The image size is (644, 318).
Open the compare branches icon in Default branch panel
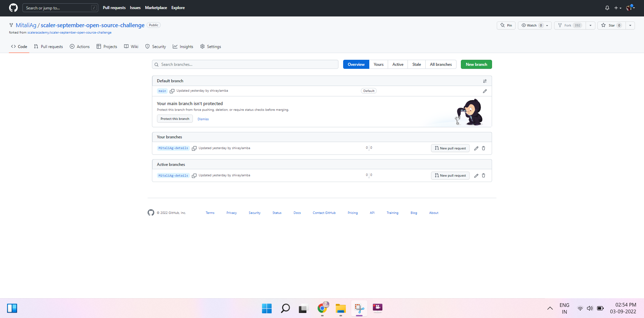tap(485, 81)
